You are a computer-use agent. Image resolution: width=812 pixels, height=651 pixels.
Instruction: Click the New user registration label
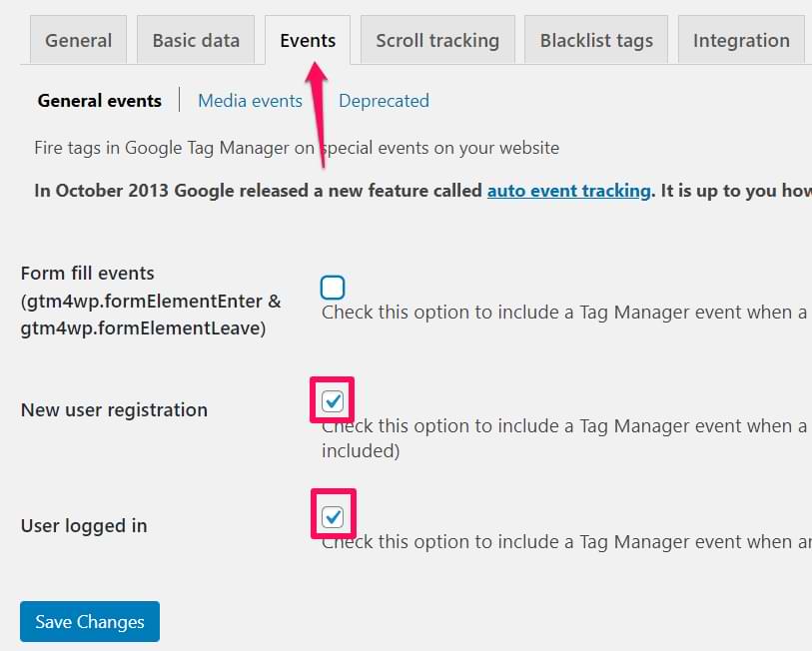point(114,410)
